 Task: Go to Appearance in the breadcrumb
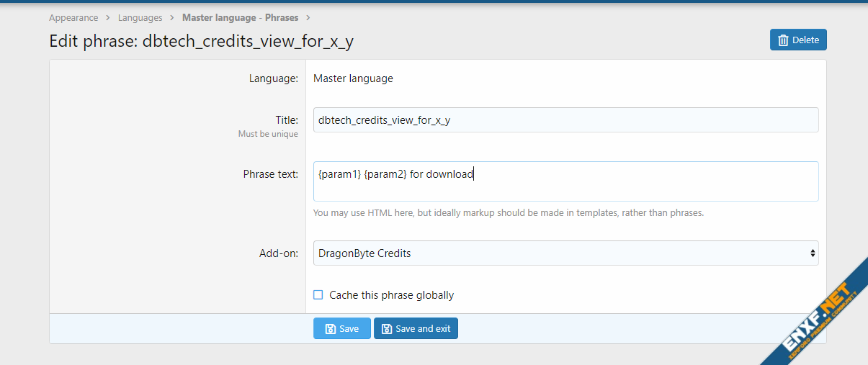pyautogui.click(x=73, y=18)
